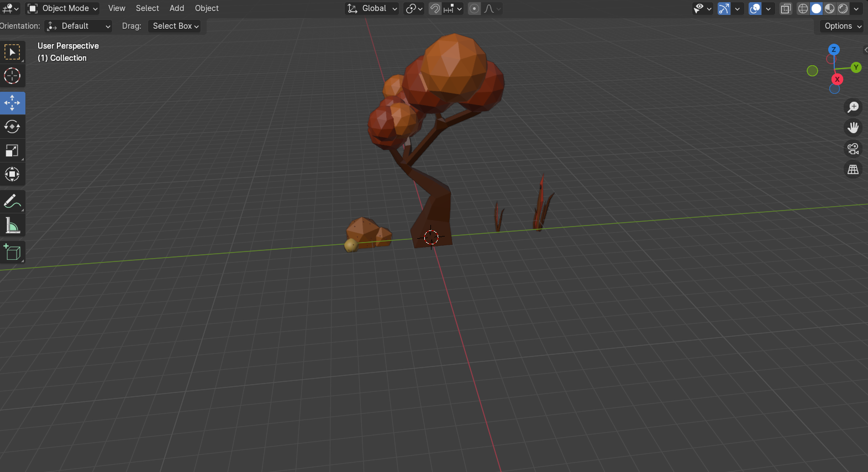Click the Options button

(842, 26)
